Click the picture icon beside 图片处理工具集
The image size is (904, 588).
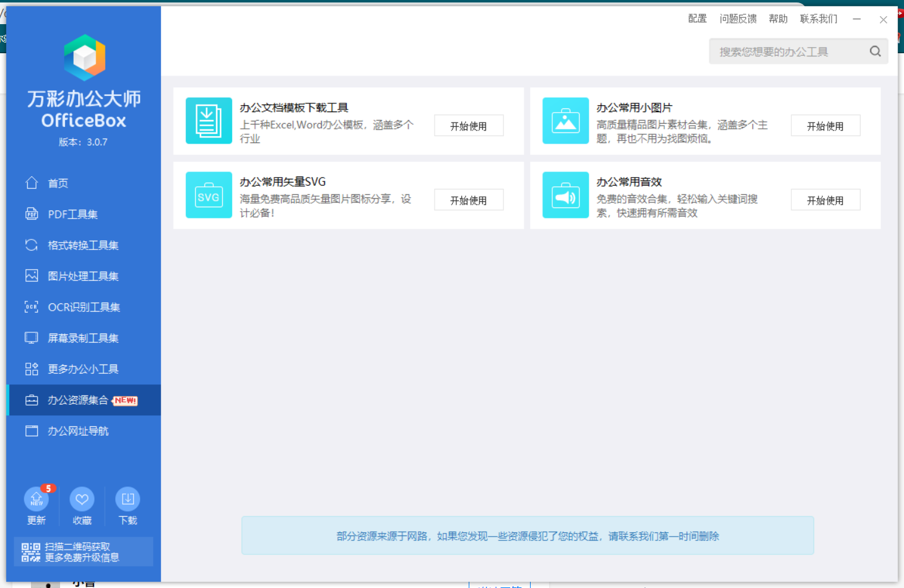click(x=32, y=275)
